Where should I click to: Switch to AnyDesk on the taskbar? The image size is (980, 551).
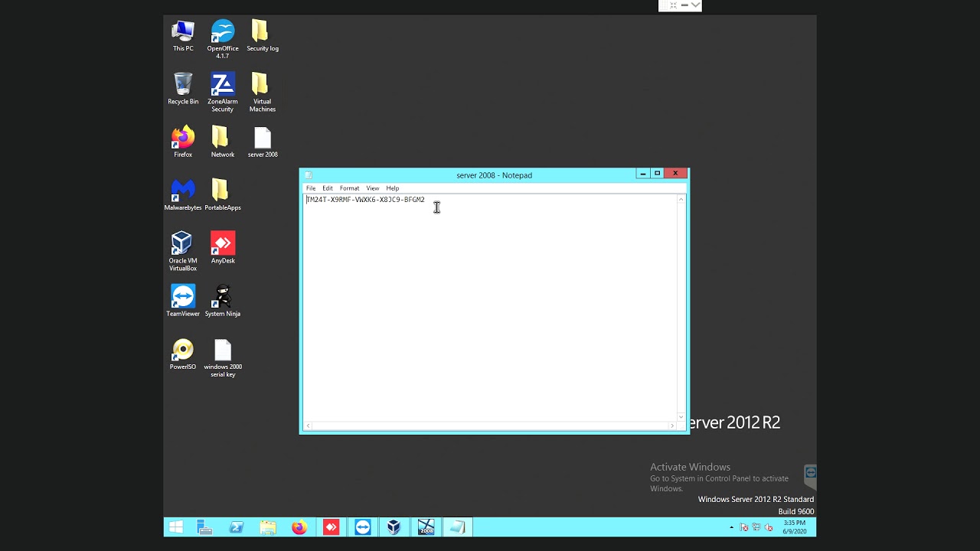[x=331, y=527]
